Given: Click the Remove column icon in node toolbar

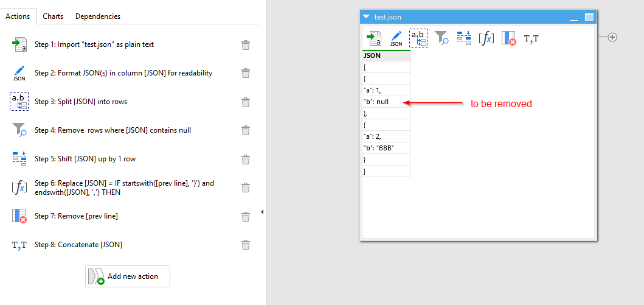Looking at the screenshot, I should pyautogui.click(x=508, y=38).
